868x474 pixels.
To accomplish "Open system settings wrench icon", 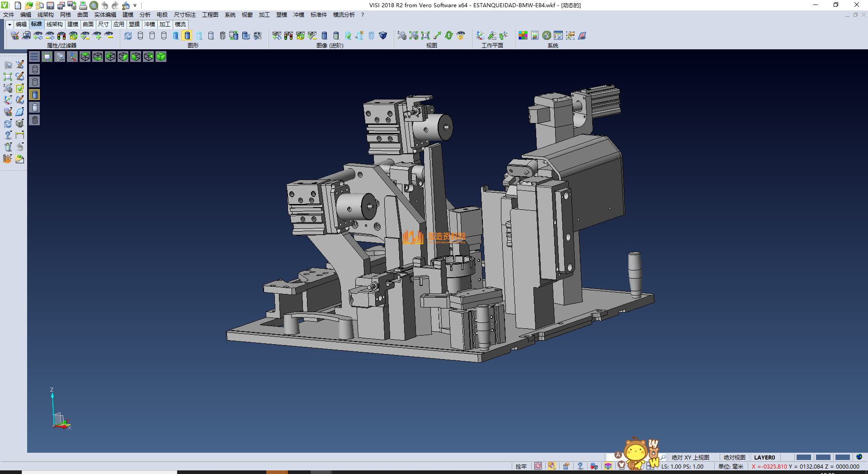I will click(x=547, y=36).
